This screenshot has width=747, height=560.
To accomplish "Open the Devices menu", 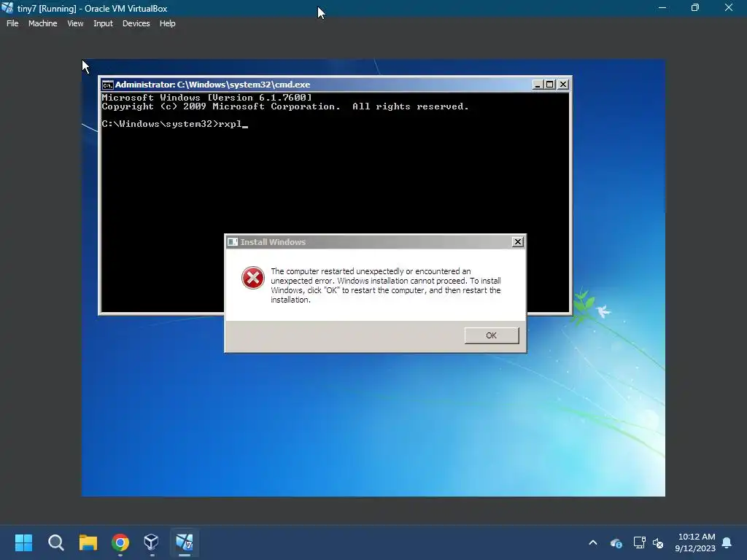I will 136,23.
